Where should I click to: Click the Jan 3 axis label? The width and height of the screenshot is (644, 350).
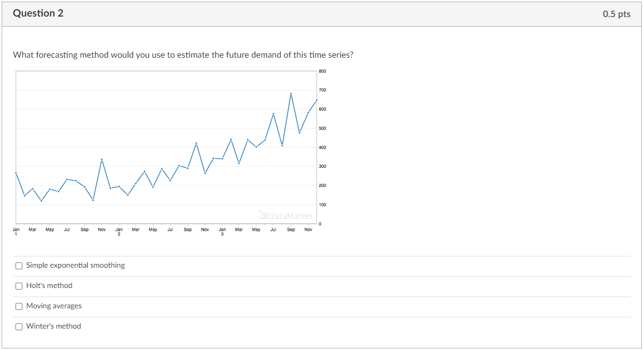(x=222, y=230)
